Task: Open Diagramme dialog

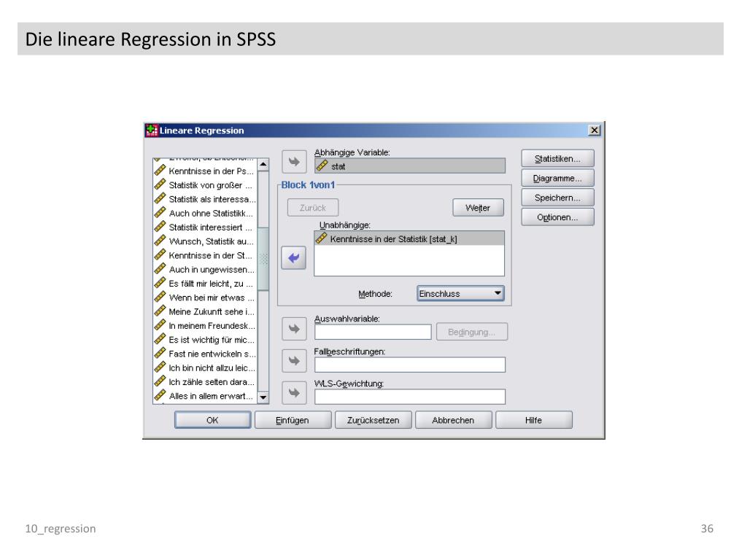Action: (x=557, y=178)
